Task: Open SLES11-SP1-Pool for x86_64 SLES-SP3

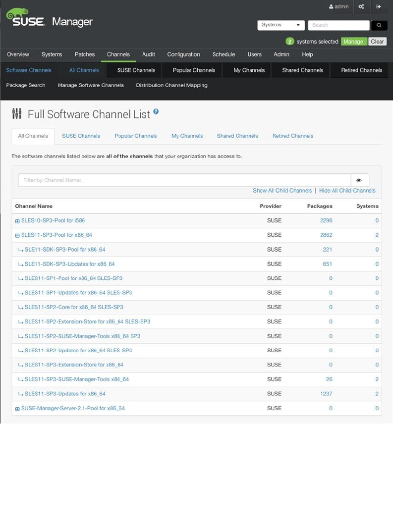Action: click(73, 278)
